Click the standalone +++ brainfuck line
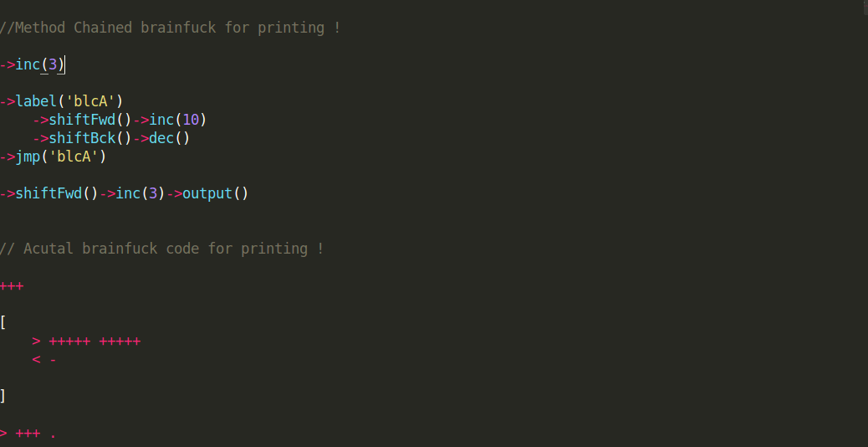The height and width of the screenshot is (447, 868). pyautogui.click(x=12, y=286)
